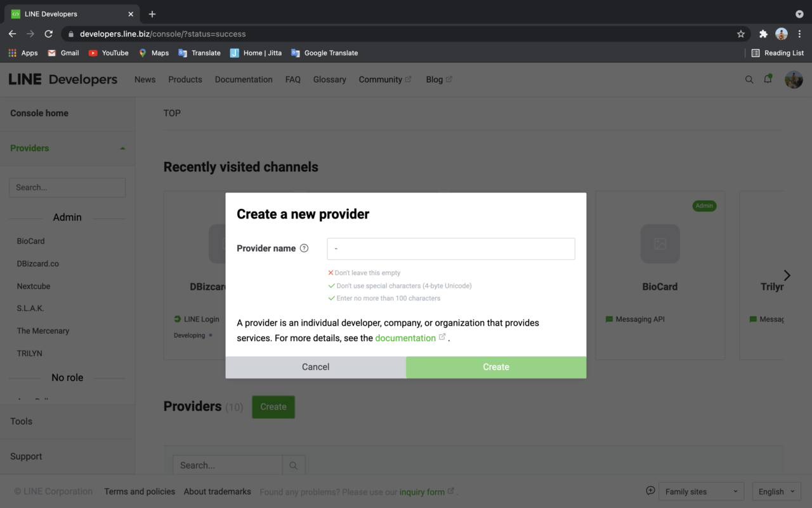Click the user profile avatar in header
Image resolution: width=812 pixels, height=508 pixels.
point(794,79)
